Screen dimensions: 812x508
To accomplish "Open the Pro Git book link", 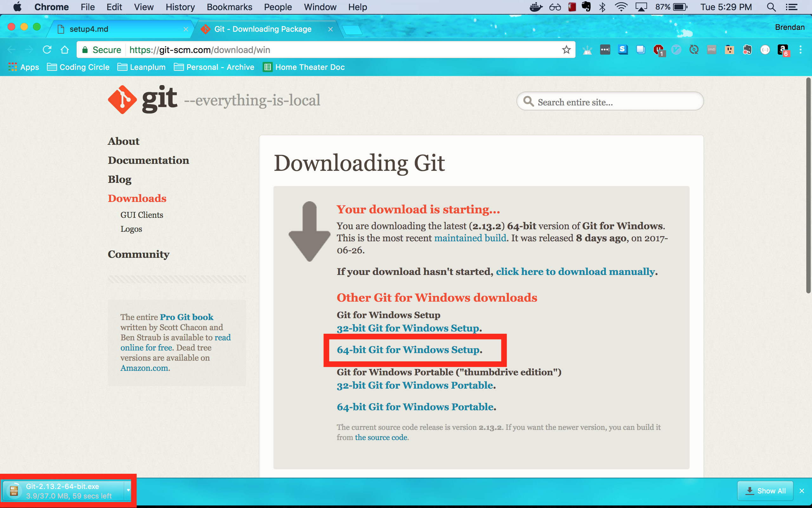I will 186,317.
